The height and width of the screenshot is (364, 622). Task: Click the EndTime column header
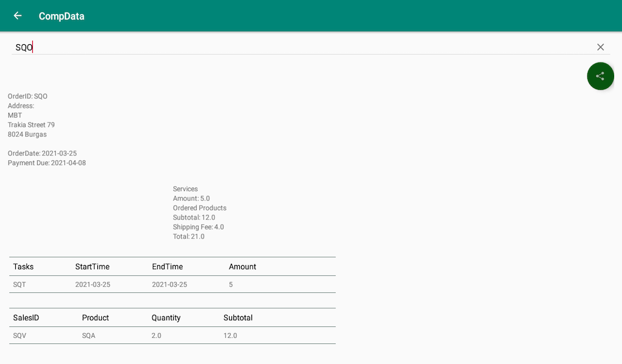point(168,266)
